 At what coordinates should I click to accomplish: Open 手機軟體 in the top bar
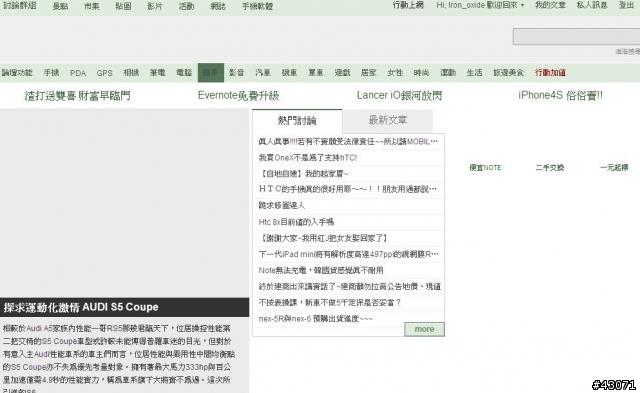point(257,6)
